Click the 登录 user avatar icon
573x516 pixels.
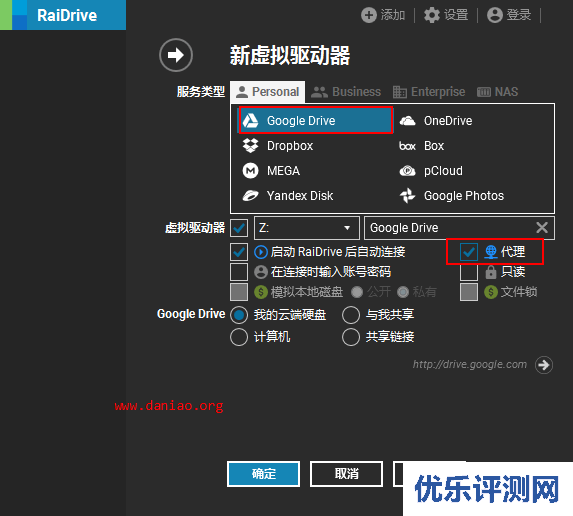(x=495, y=15)
